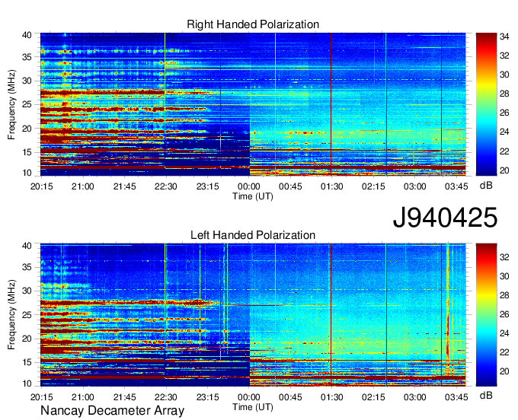Image resolution: width=518 pixels, height=420 pixels.
Task: Click 02:15 tick under Right Handed plot
Action: point(373,186)
